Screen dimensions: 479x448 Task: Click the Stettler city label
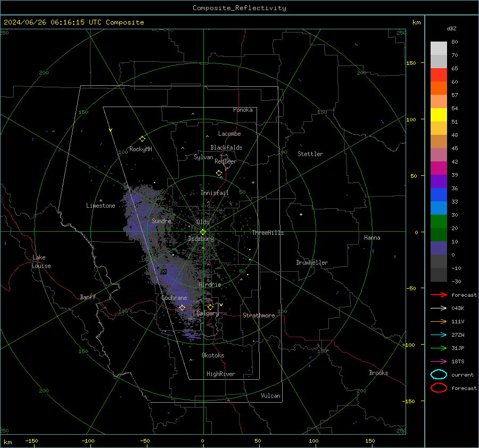coord(310,154)
